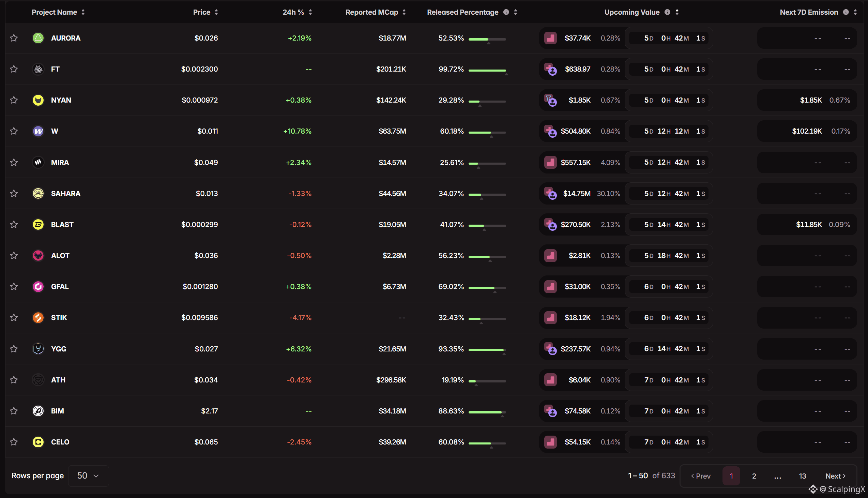Sort by Upcoming Value arrows
868x498 pixels.
pos(676,12)
